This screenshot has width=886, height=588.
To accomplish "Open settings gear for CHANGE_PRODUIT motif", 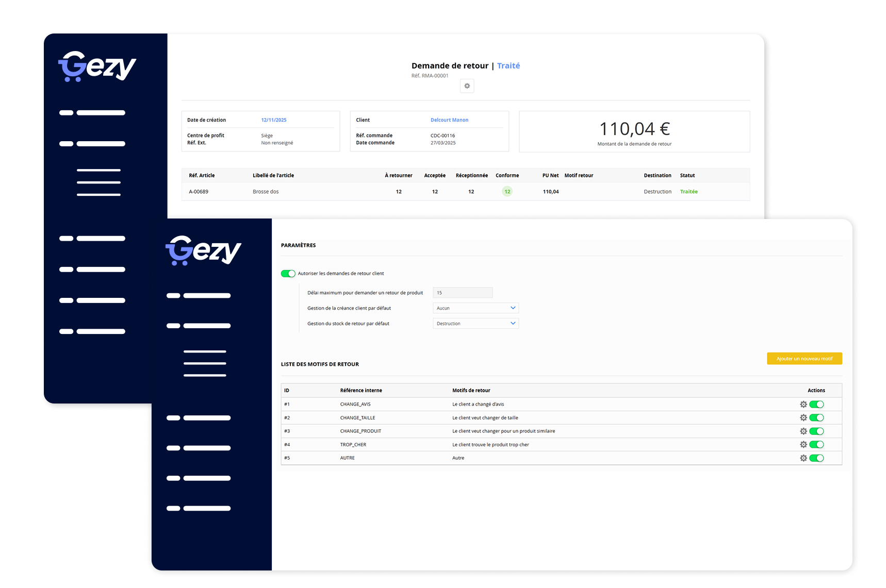I will (803, 431).
